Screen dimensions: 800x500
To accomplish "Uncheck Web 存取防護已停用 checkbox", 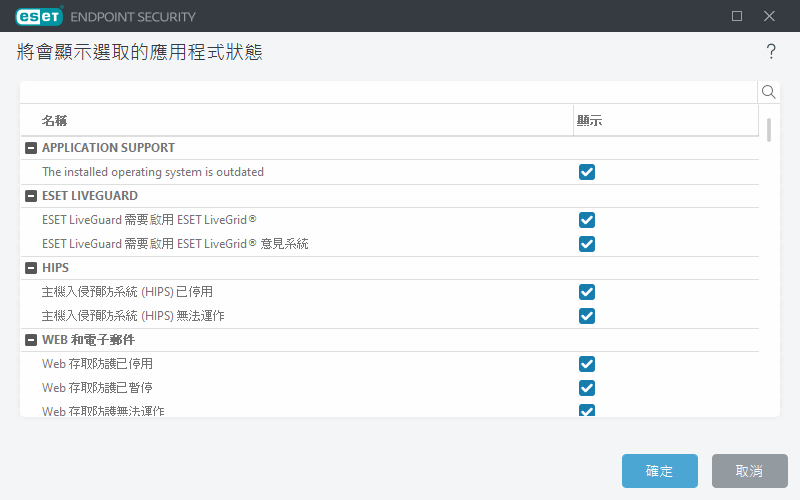I will (587, 364).
